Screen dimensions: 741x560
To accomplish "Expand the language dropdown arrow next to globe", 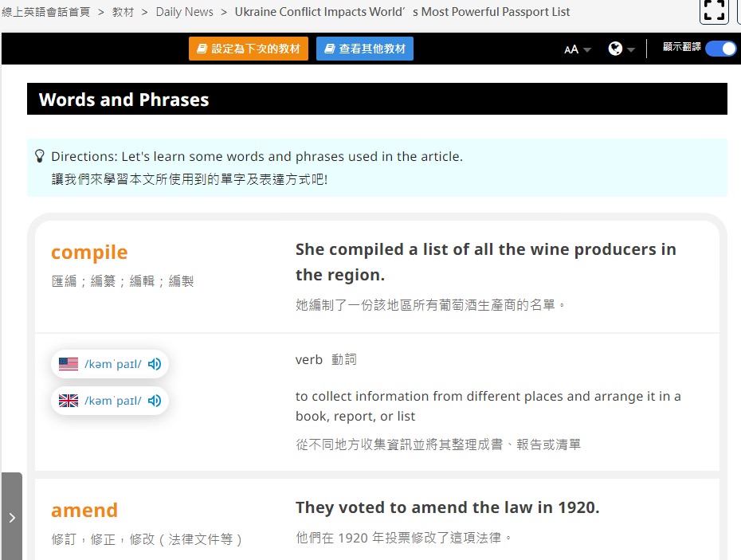I will point(631,49).
